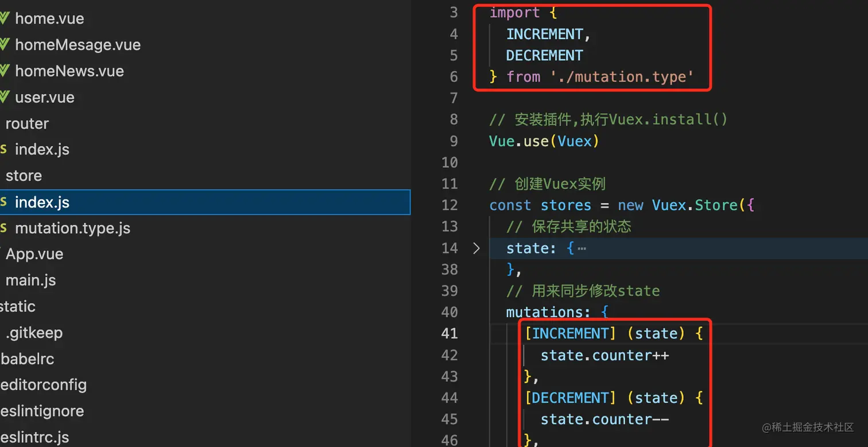868x447 pixels.
Task: Click 'DECREMENT' on line 5 of the import
Action: tap(544, 56)
